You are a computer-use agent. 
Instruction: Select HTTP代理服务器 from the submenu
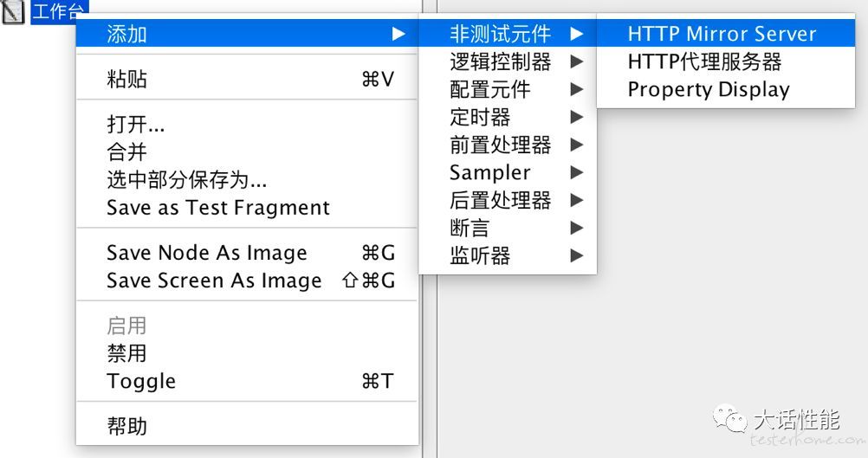726,61
